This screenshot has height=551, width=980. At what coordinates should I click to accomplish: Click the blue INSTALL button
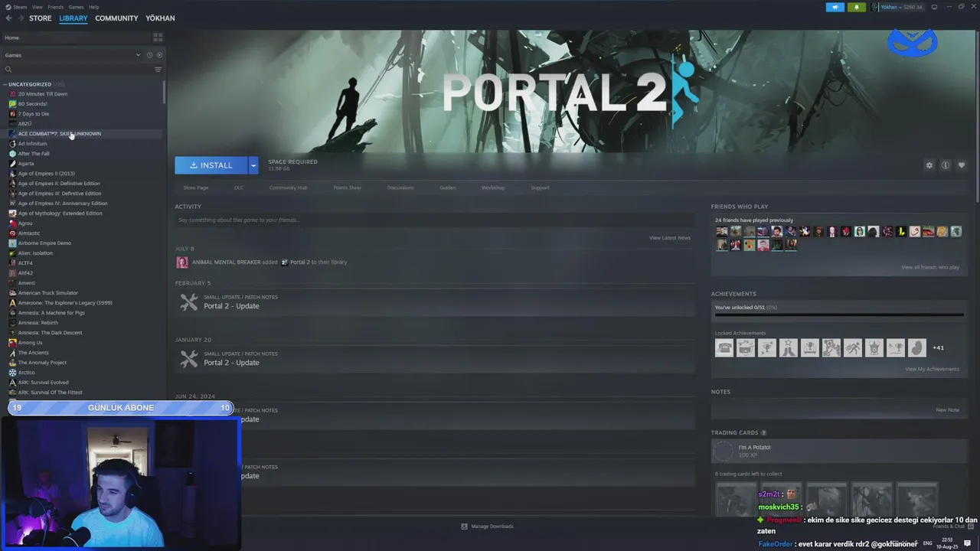[x=211, y=165]
